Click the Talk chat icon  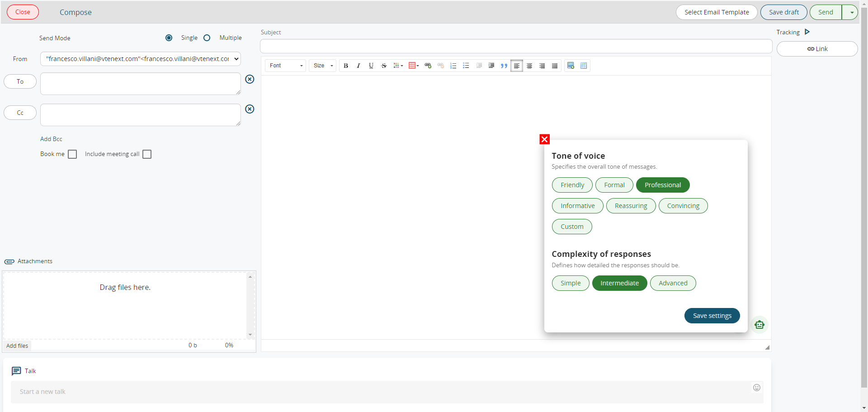(16, 371)
